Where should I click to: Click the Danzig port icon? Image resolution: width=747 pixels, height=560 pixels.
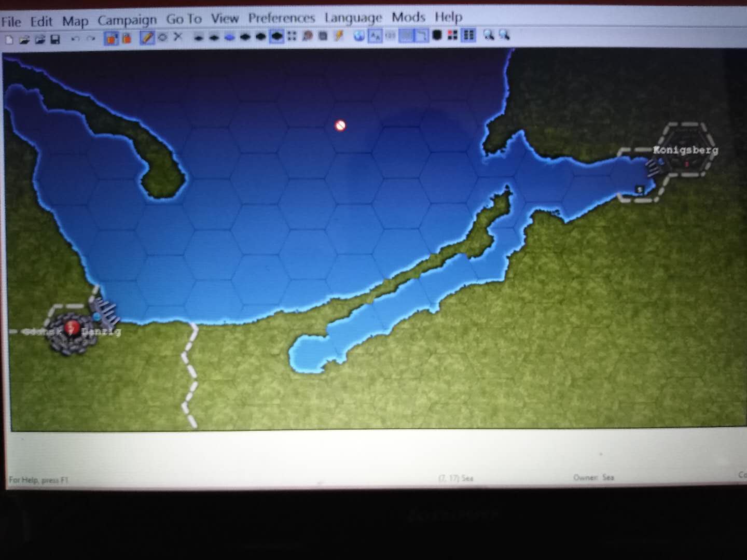(x=105, y=311)
